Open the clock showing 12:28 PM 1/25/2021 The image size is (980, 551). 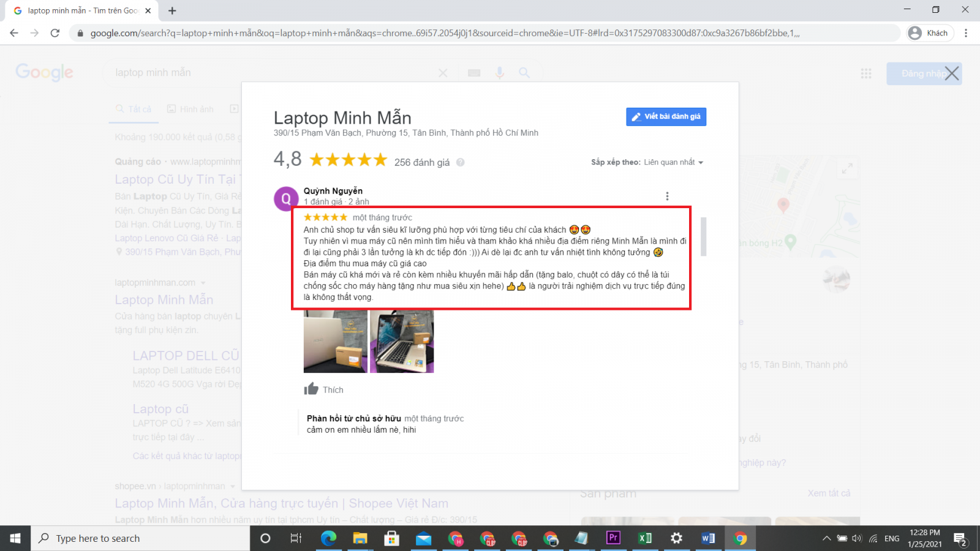coord(925,538)
